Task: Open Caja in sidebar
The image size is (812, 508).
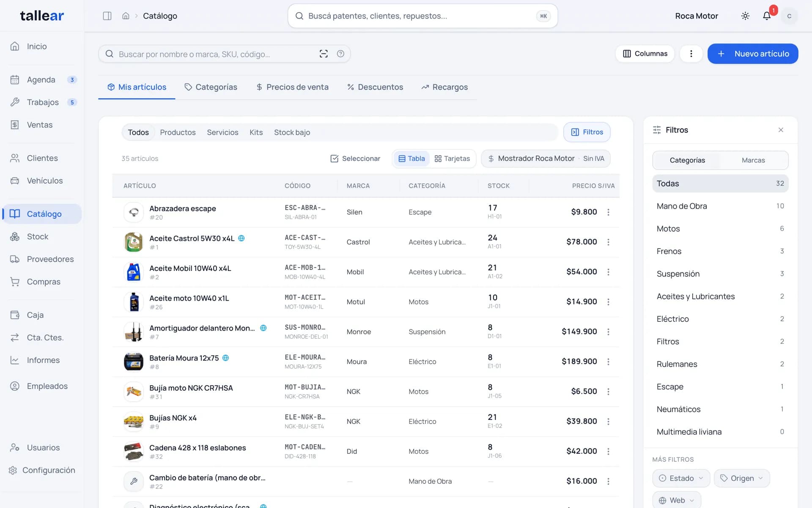Action: 42,315
